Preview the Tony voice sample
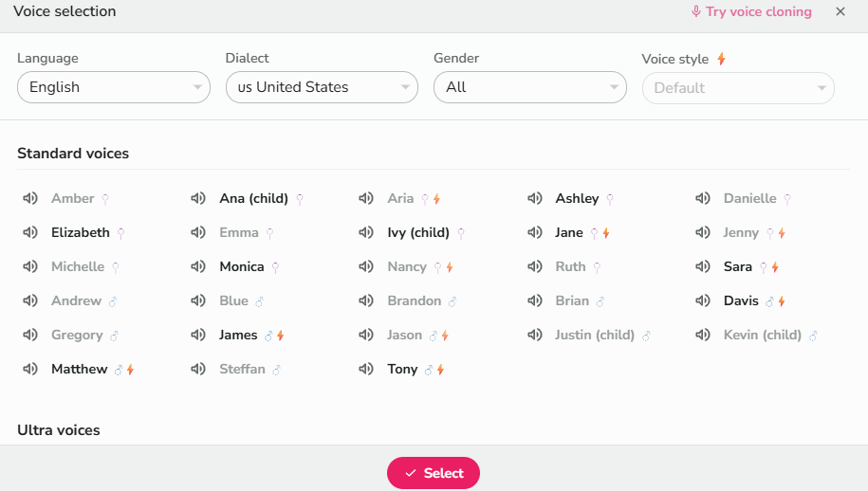868x491 pixels. 366,369
